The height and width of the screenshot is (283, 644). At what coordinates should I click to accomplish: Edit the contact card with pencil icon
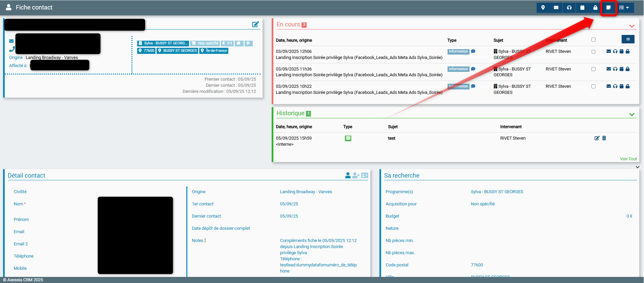pos(255,24)
